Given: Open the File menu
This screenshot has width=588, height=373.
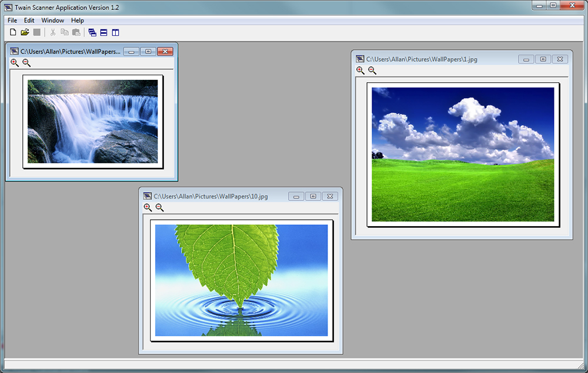Looking at the screenshot, I should point(12,21).
